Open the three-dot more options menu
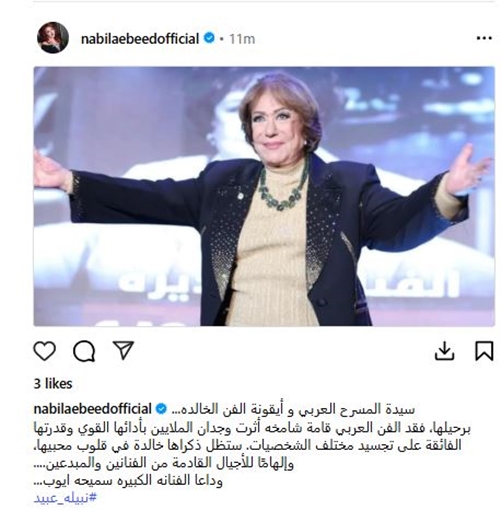501x510 pixels. 484,39
